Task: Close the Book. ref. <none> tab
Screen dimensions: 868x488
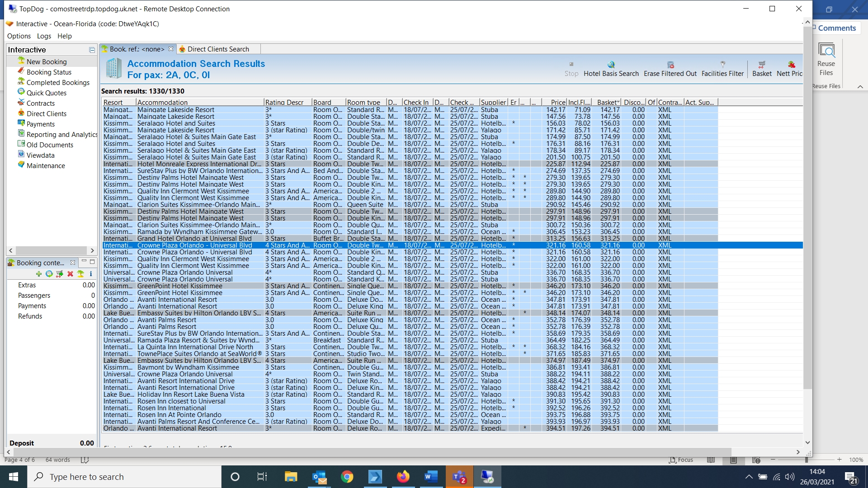Action: pos(171,49)
